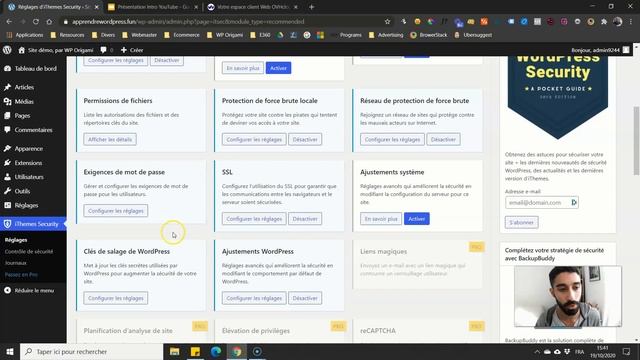The width and height of the screenshot is (640, 360).
Task: Click the home icon for Site démo
Action: pos(21,50)
